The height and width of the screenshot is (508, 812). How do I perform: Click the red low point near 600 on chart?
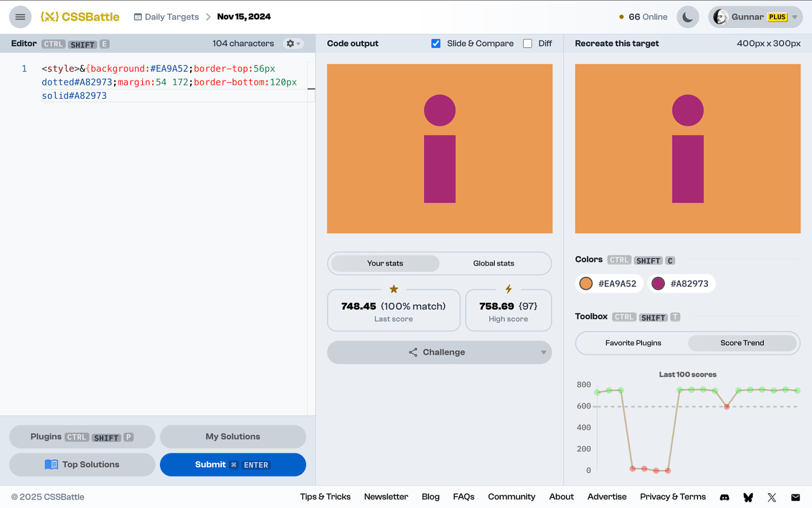pos(727,406)
